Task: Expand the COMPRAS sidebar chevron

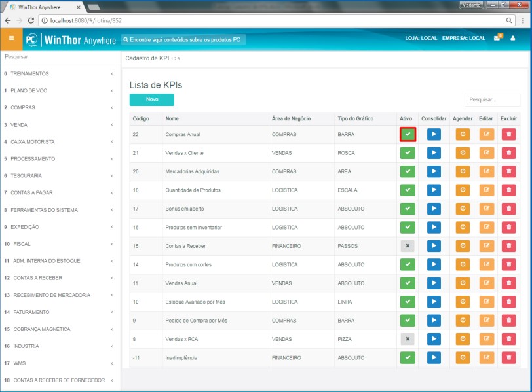Action: coord(112,107)
